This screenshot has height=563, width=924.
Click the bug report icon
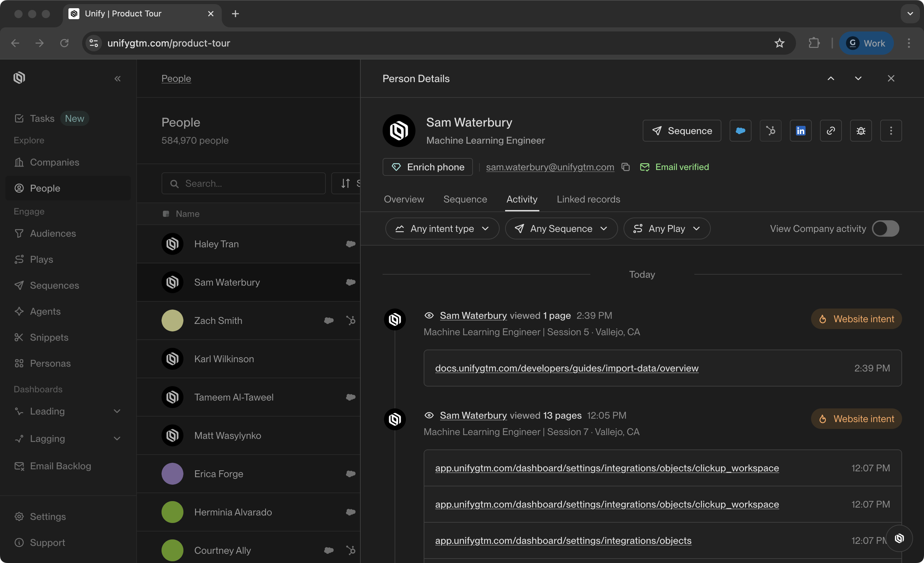861,131
